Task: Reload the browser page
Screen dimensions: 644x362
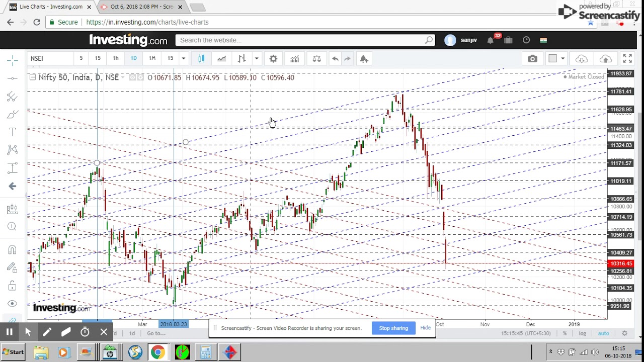Action: pyautogui.click(x=37, y=22)
